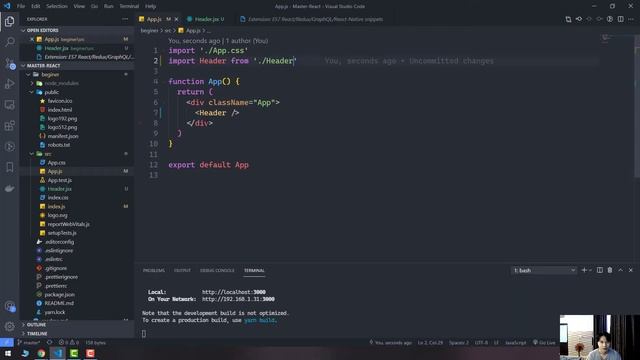Viewport: 640px width, 360px height.
Task: Switch to the Debug Console tab
Action: point(217,270)
